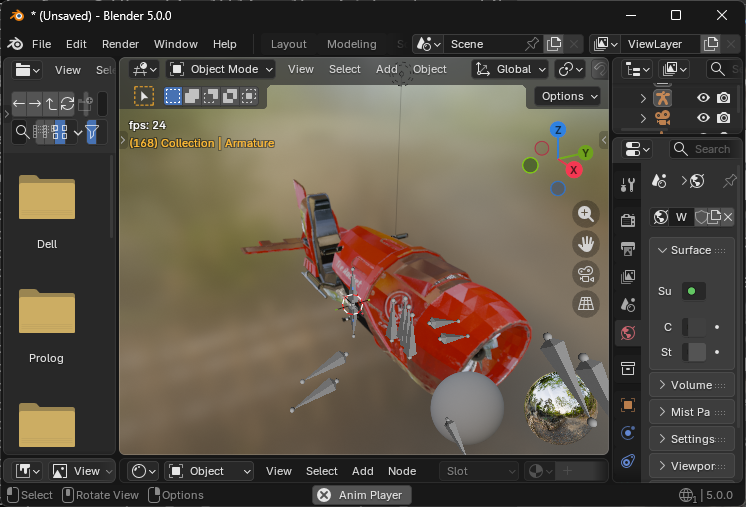Hide the armature in the outliner
Viewport: 746px width, 507px height.
coord(703,98)
